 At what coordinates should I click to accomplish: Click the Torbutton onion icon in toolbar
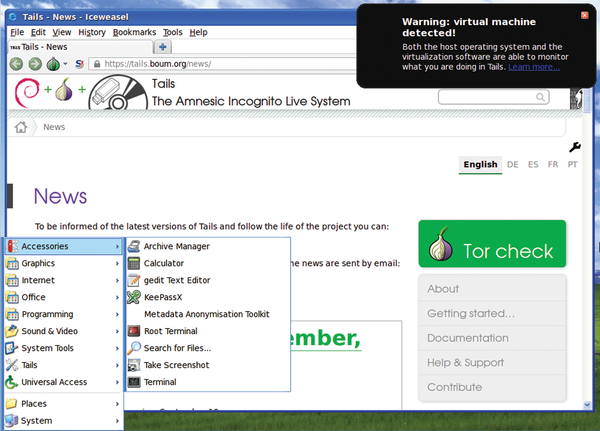53,64
